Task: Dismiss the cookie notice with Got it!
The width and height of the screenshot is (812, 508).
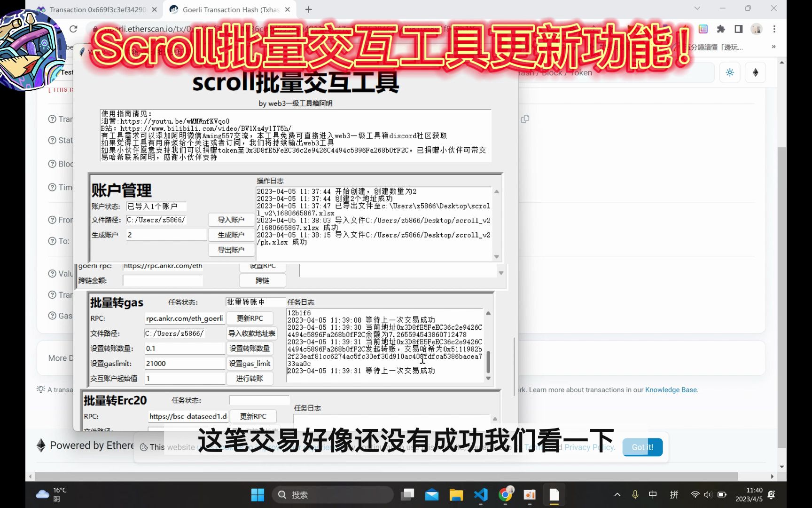Action: (x=642, y=447)
